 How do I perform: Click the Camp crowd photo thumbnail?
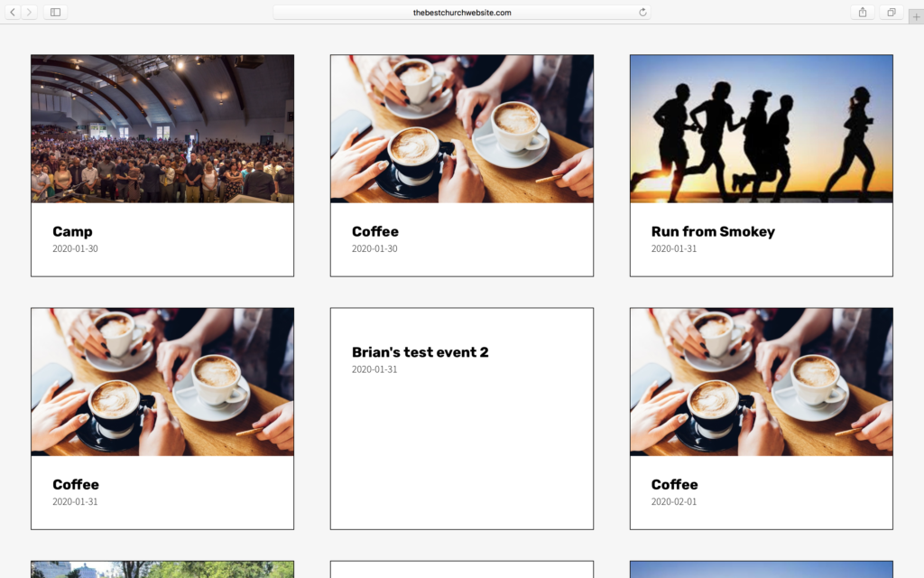[x=162, y=128]
